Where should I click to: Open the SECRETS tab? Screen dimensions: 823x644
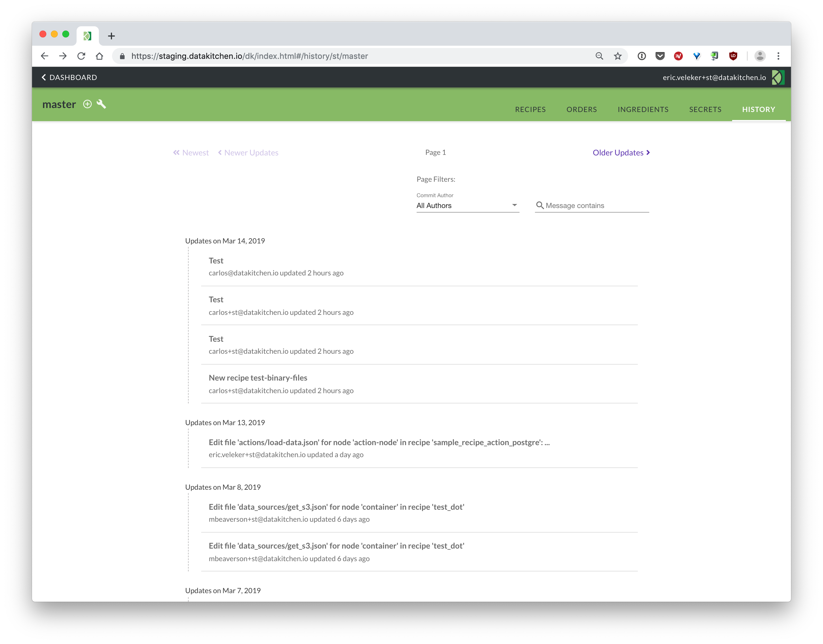click(x=705, y=109)
